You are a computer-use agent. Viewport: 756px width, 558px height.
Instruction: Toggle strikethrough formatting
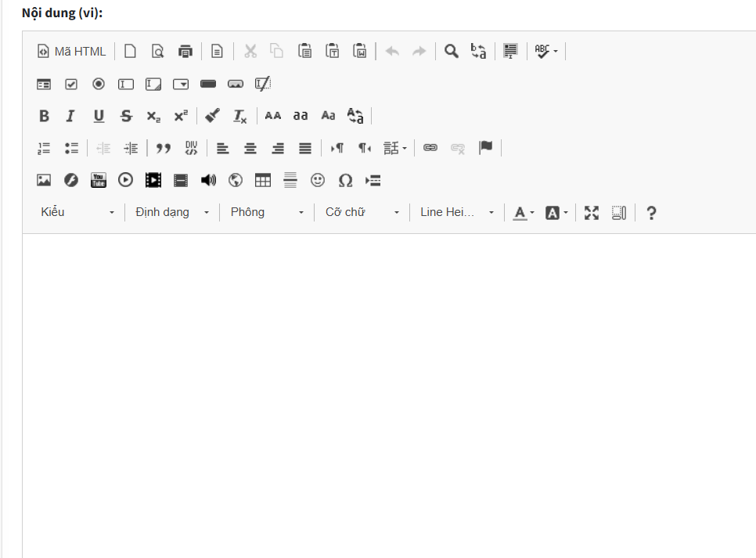126,116
